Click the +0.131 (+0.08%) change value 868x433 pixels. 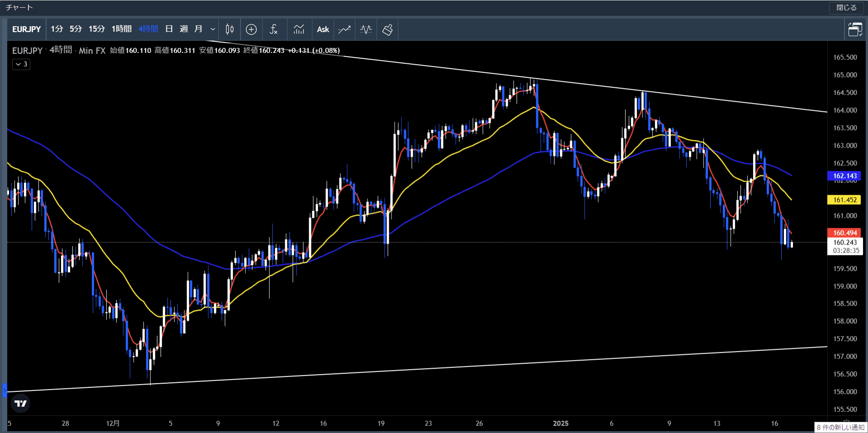(x=314, y=51)
